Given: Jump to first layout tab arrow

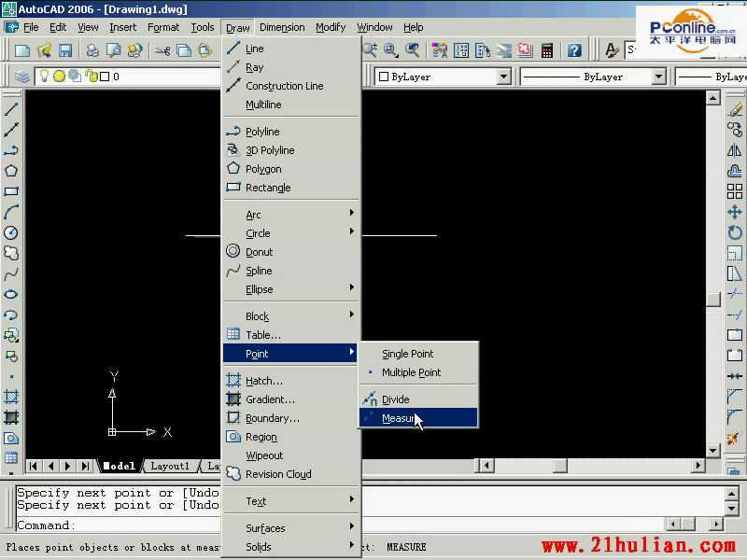Looking at the screenshot, I should click(x=33, y=466).
